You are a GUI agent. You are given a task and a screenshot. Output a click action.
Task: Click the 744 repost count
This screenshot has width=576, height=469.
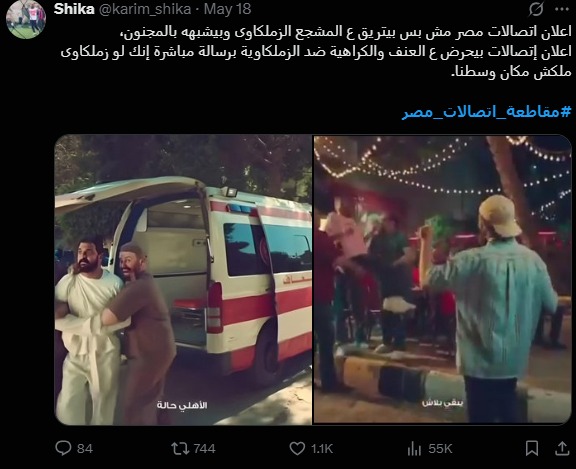204,449
